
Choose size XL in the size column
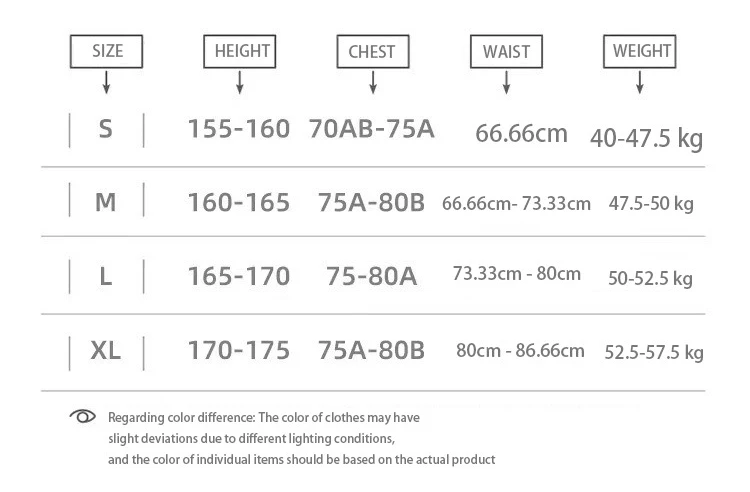click(106, 351)
